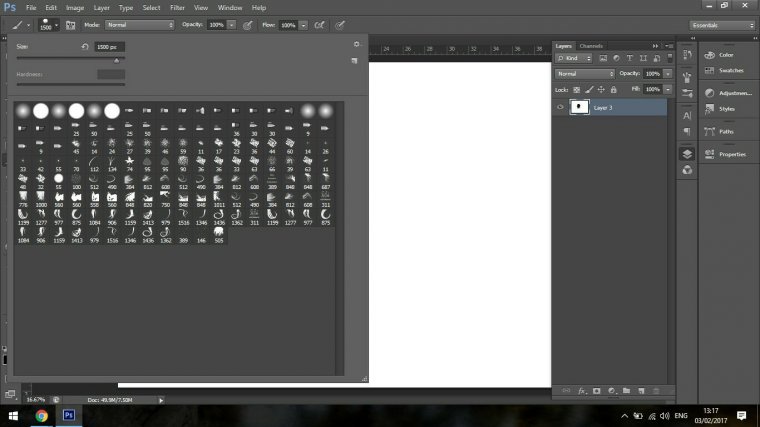Image resolution: width=760 pixels, height=427 pixels.
Task: Open the layer blend mode dropdown
Action: pos(585,74)
